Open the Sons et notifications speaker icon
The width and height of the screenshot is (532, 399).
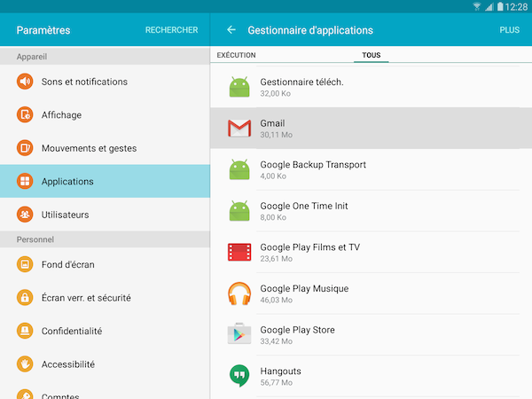tap(25, 82)
